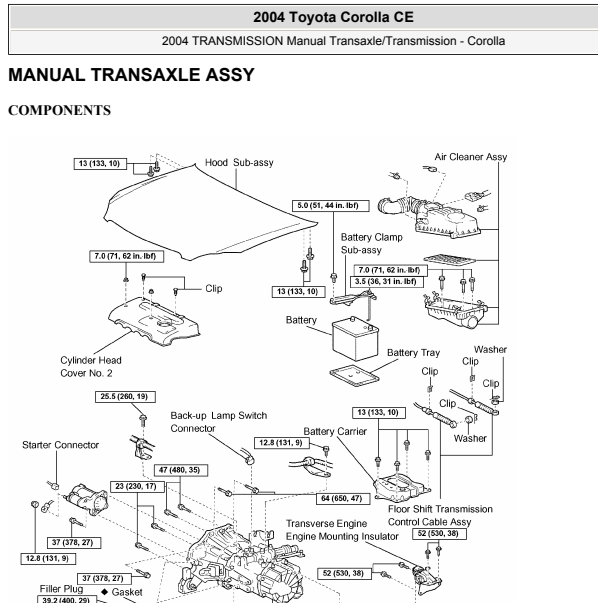
Task: Click the "Gasket" label beside the diamond
Action: click(x=127, y=592)
